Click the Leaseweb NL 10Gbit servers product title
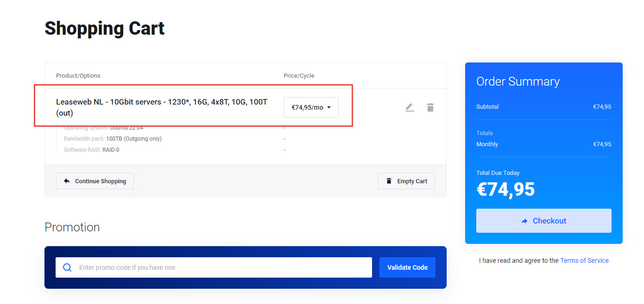Viewport: 644px width, 304px height. [x=162, y=107]
